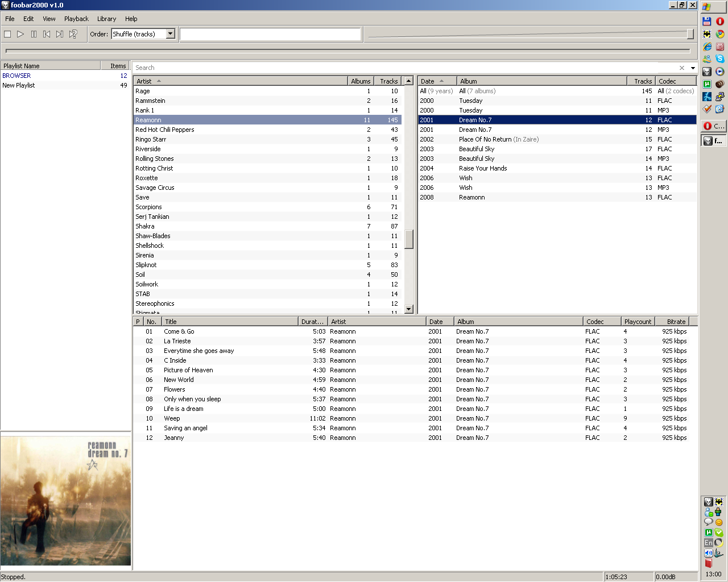Screen dimensions: 728x582
Task: Launch Internet Explorer from quick launch
Action: 707,46
